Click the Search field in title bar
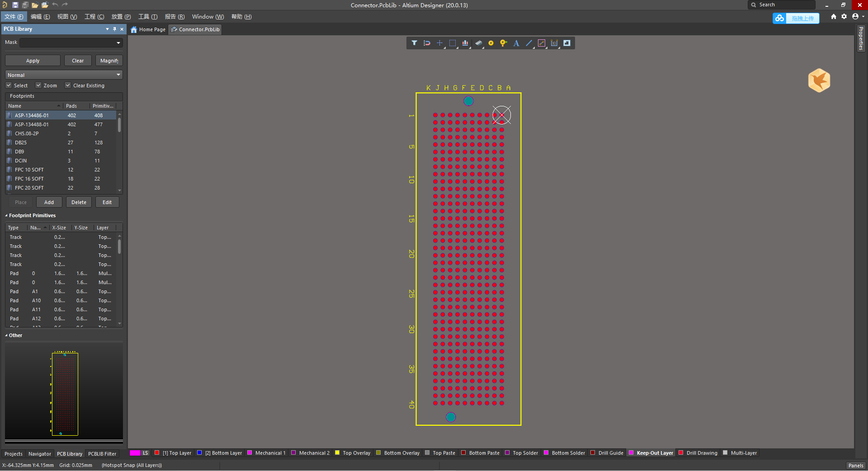Screen dimensions: 868x471 pyautogui.click(x=782, y=5)
